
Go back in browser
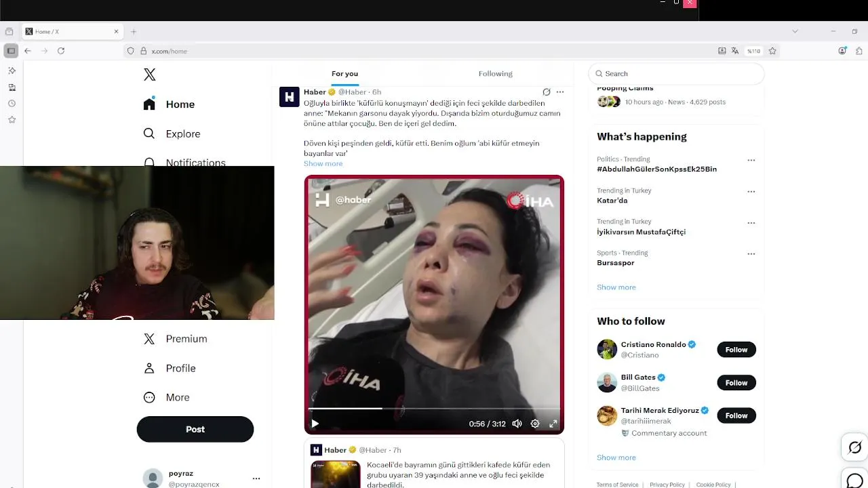coord(28,51)
